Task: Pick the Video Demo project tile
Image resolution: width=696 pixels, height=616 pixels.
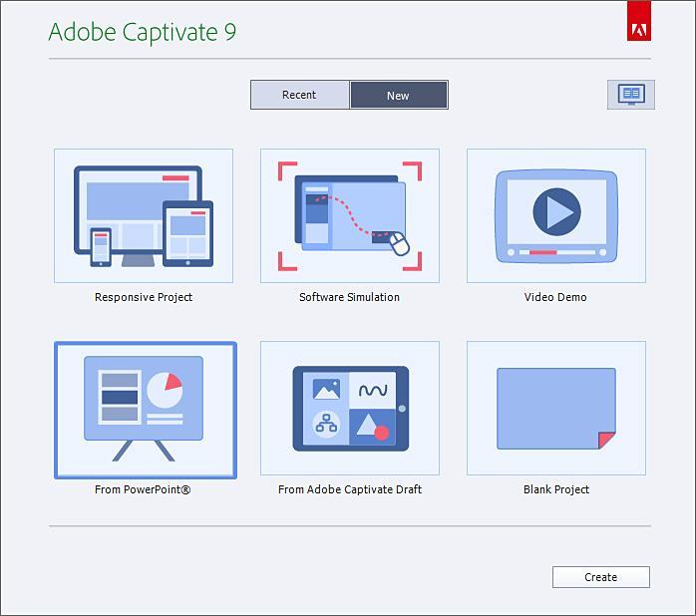Action: click(x=556, y=215)
